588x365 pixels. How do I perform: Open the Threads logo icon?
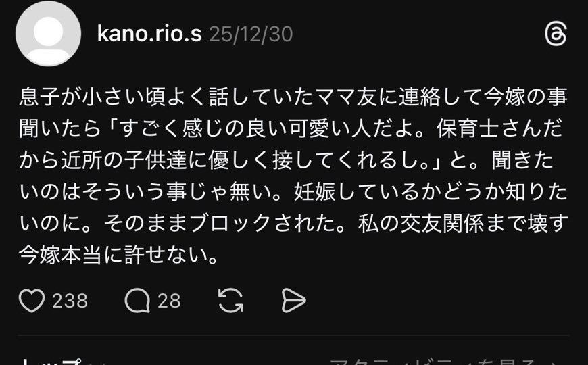point(556,34)
